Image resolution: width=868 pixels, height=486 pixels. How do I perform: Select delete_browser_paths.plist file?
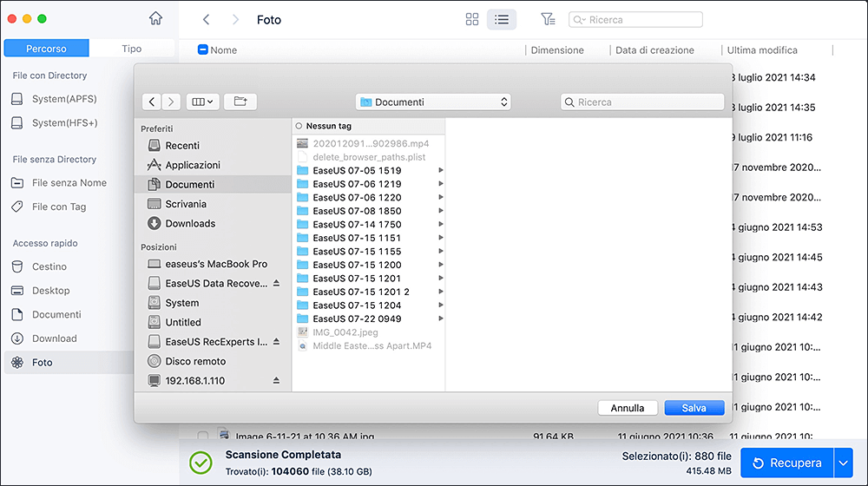(x=368, y=157)
